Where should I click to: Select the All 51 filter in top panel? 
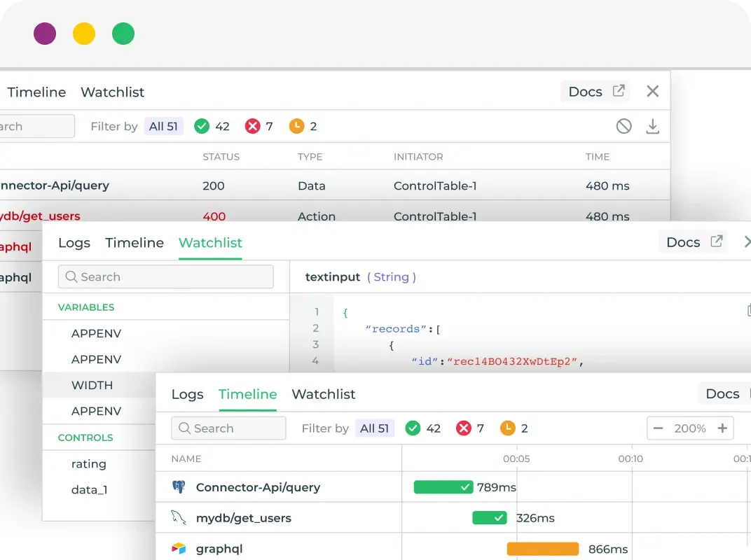pos(163,127)
